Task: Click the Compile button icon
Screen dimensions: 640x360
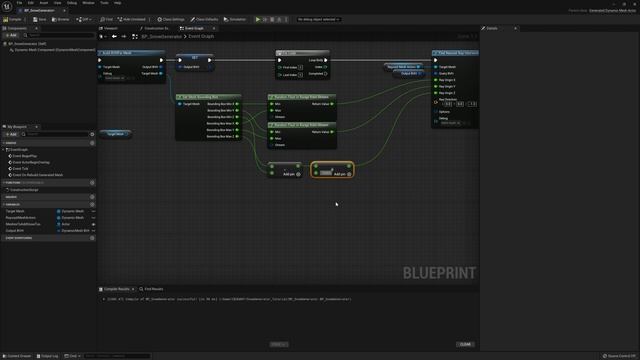Action: (x=6, y=19)
